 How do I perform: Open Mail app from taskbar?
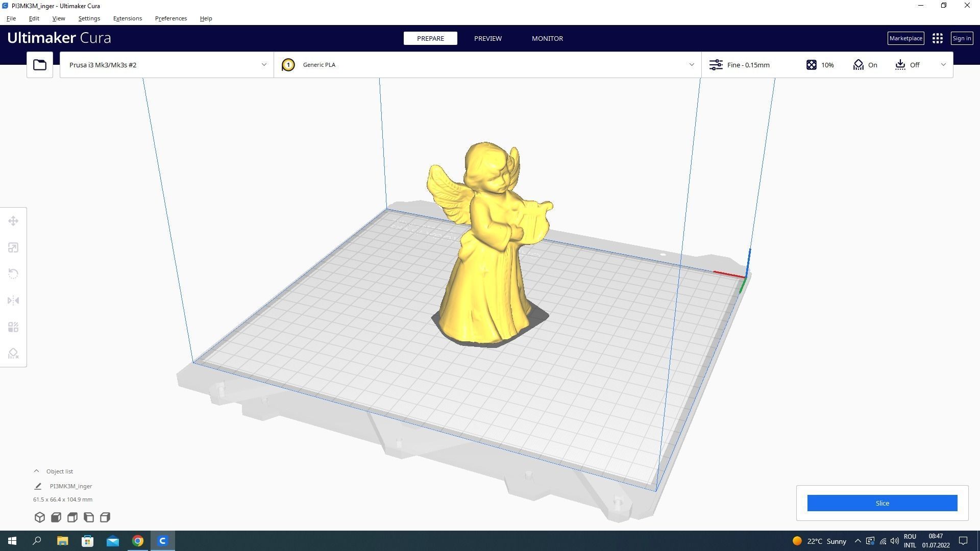click(x=112, y=541)
